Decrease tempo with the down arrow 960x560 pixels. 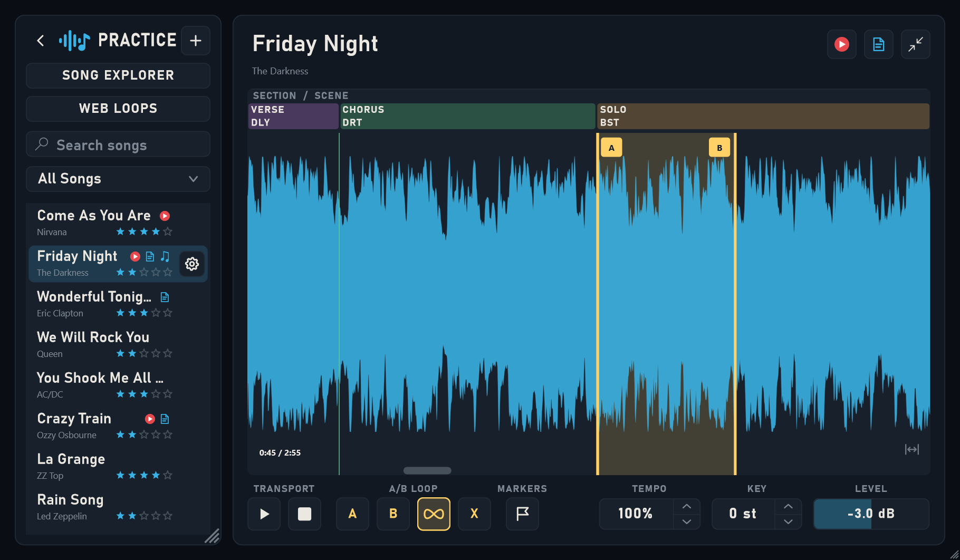(x=687, y=522)
